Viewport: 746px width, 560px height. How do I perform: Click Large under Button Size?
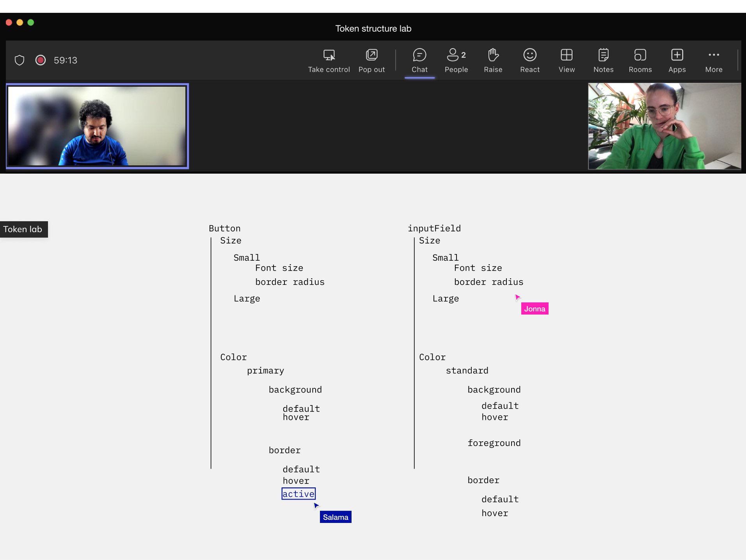pos(247,299)
